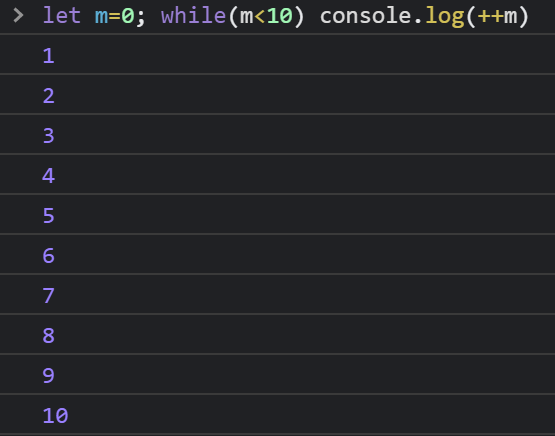555x436 pixels.
Task: Select the console output line '7'
Action: coord(278,294)
